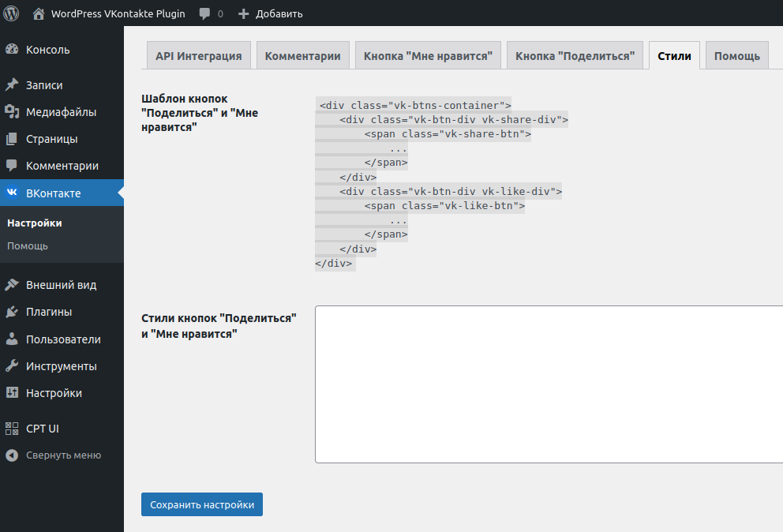Open the Консоль menu item
Screen dimensions: 783x532
[62, 50]
